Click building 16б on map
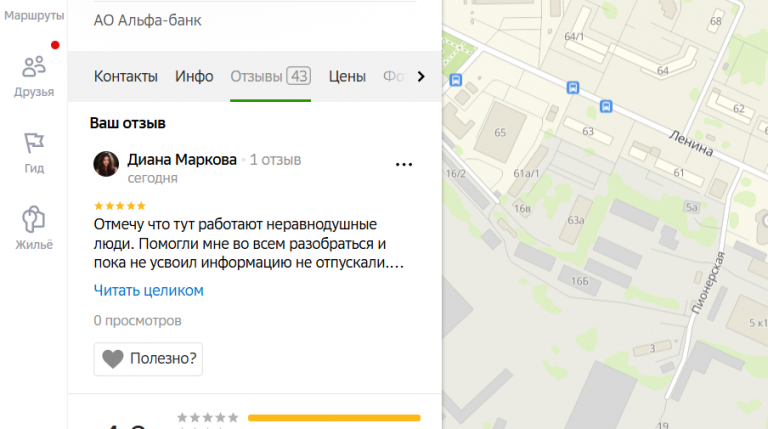Image resolution: width=768 pixels, height=429 pixels. [579, 281]
